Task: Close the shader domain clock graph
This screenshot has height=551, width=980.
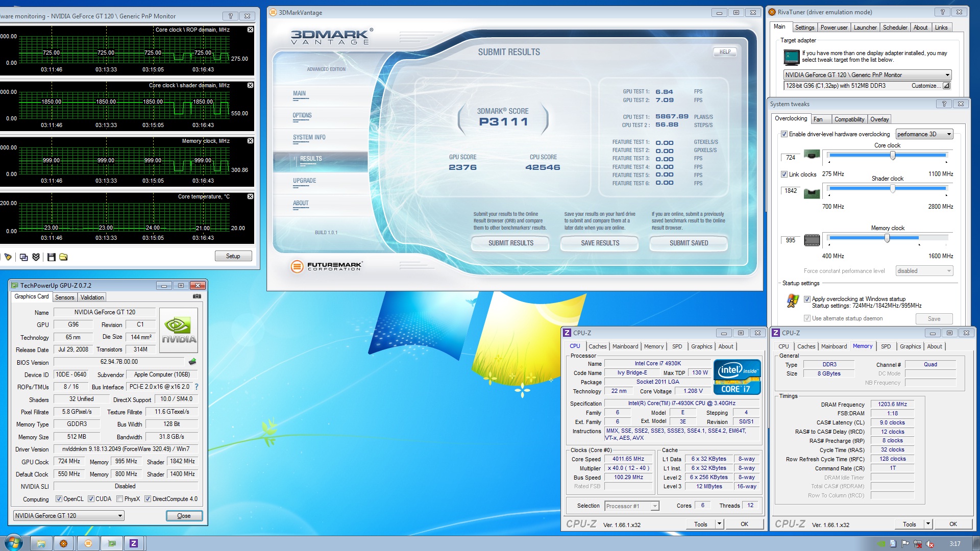Action: (250, 85)
